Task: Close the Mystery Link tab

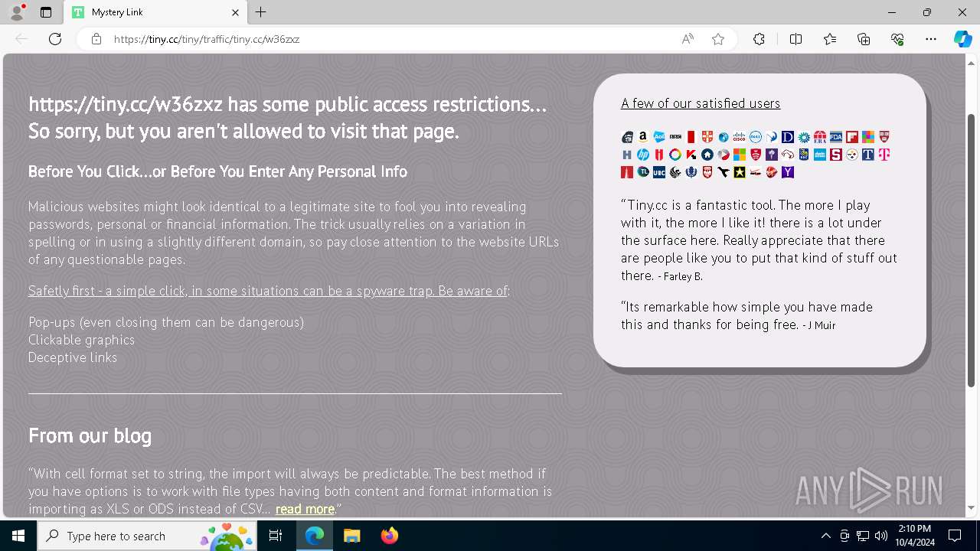Action: coord(235,12)
